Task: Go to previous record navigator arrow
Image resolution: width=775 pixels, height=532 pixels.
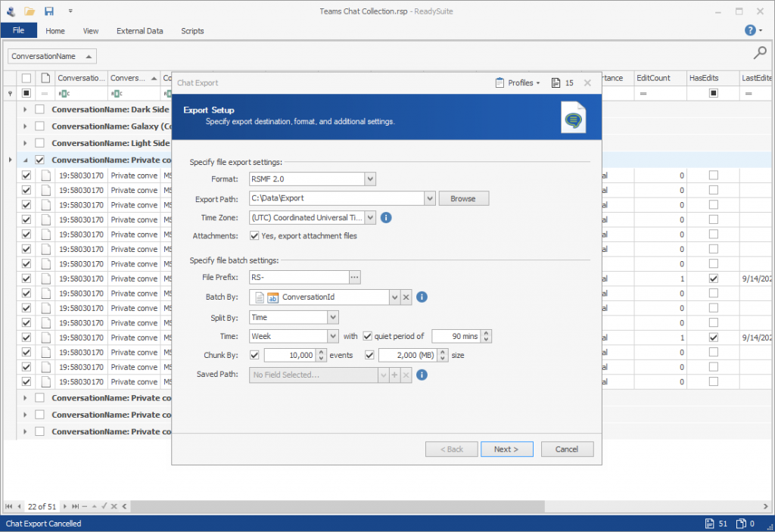Action: 19,506
